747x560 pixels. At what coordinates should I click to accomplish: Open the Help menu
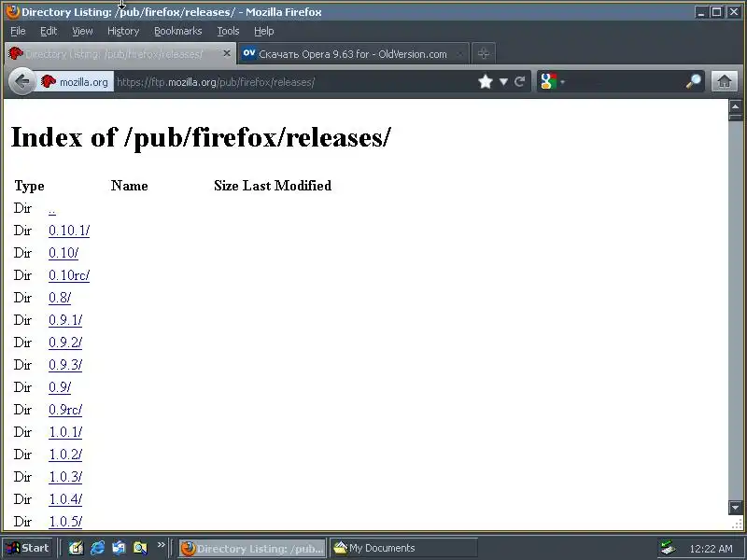click(x=264, y=31)
